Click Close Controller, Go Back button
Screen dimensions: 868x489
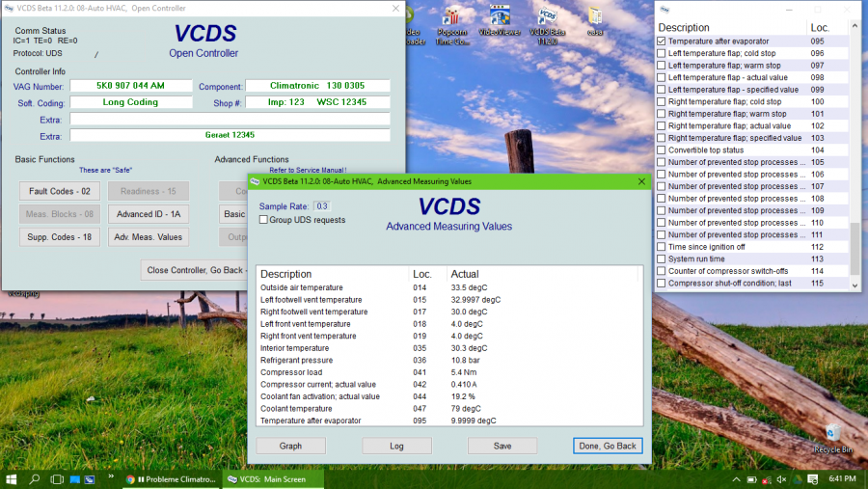point(194,270)
